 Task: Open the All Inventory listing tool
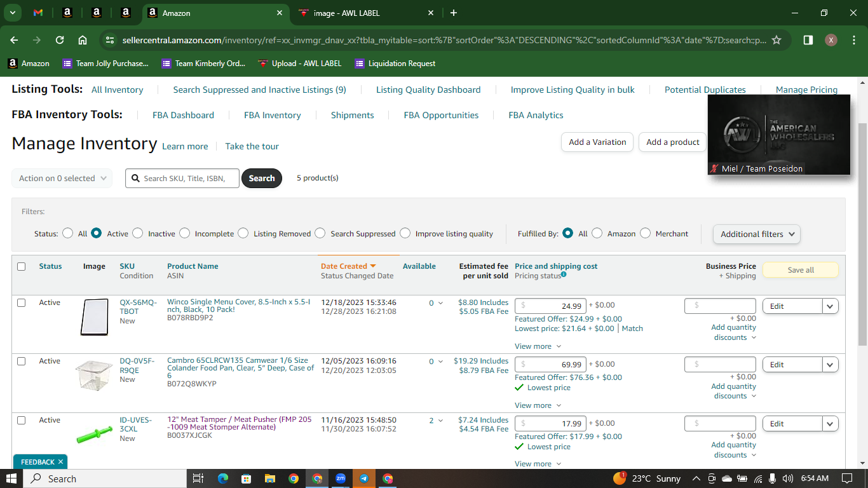point(118,90)
